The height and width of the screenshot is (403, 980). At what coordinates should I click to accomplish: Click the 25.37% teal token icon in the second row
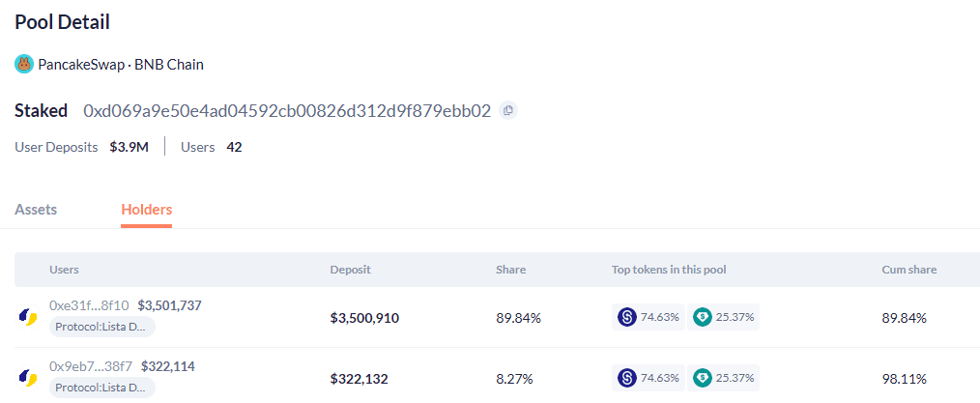[703, 377]
